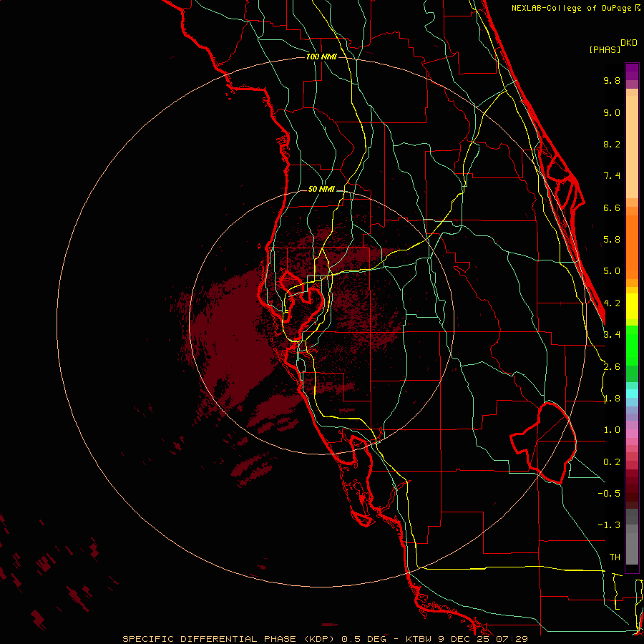Click the 8.2 value on the color scale
The image size is (644, 644).
pos(612,144)
